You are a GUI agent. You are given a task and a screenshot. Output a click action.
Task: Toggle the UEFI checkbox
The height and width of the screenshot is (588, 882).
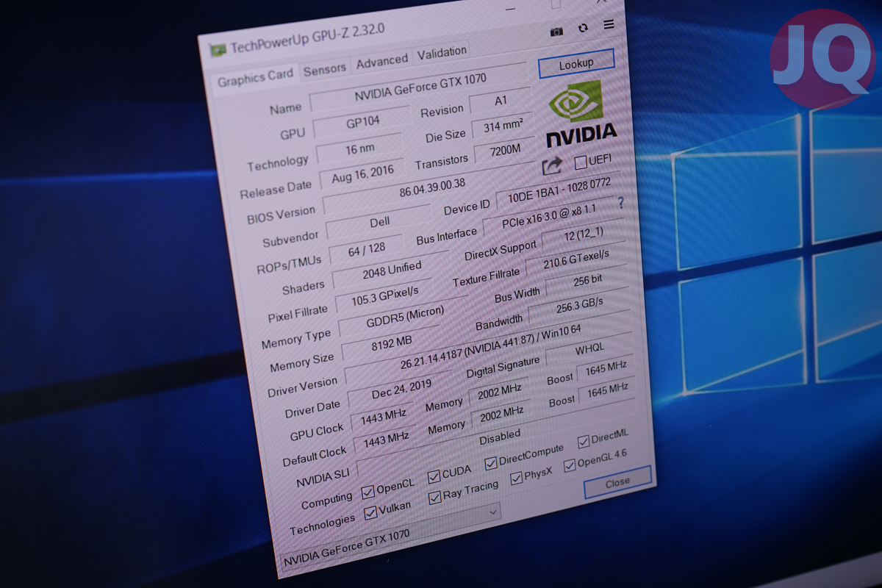coord(581,162)
